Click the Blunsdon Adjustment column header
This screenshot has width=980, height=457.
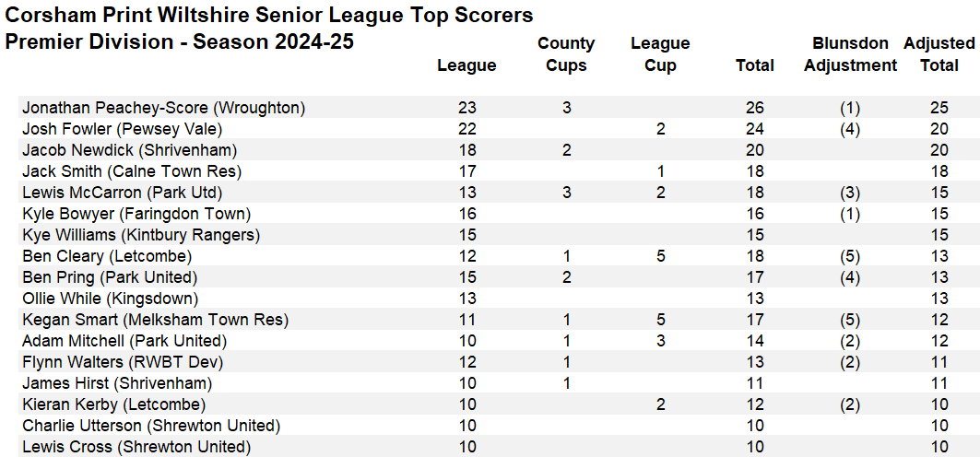click(850, 54)
